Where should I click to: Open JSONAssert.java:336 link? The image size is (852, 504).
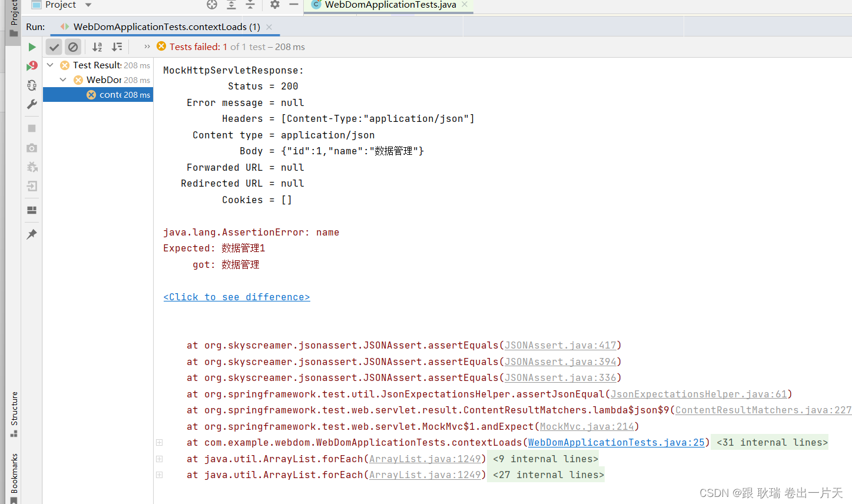[x=561, y=378]
